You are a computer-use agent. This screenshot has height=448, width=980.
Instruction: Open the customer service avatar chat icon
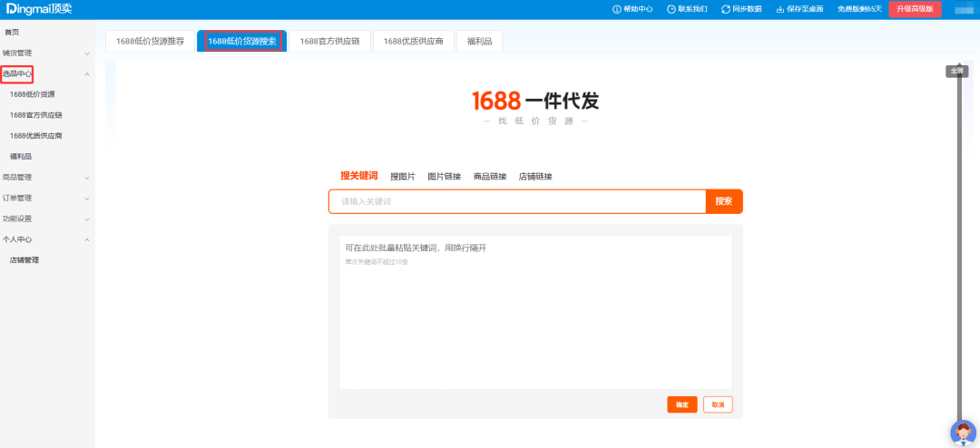(963, 433)
